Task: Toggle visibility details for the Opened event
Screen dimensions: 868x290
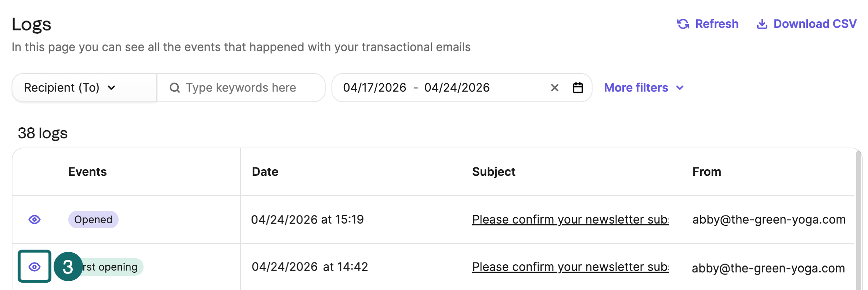Action: pyautogui.click(x=34, y=220)
